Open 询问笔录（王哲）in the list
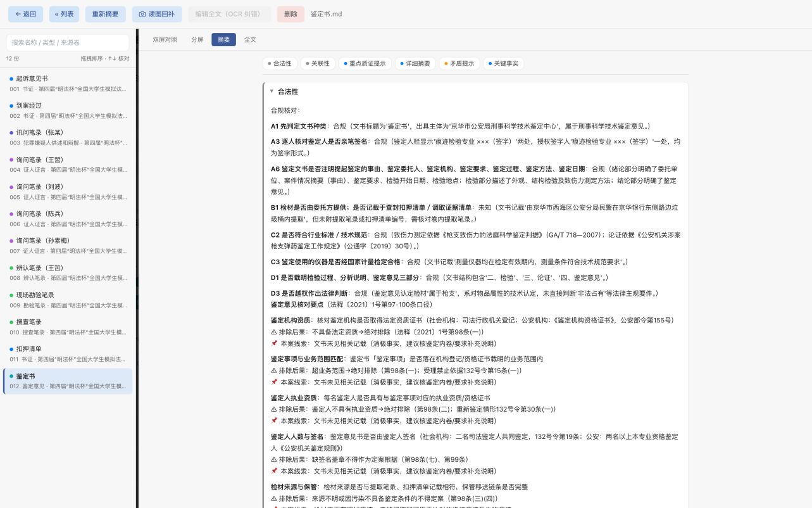812x508 pixels. [68, 164]
